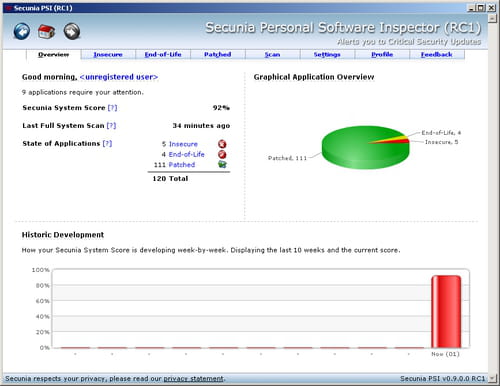Click the '34 minutes ago' scan time
The width and height of the screenshot is (500, 386).
click(x=201, y=126)
